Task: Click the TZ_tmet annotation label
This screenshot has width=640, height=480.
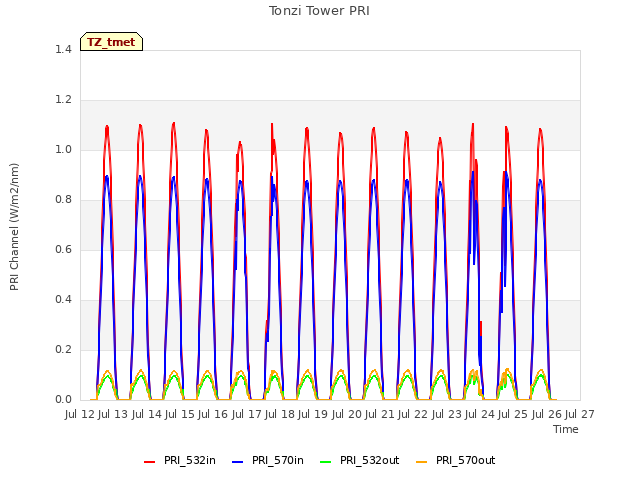Action: click(111, 42)
